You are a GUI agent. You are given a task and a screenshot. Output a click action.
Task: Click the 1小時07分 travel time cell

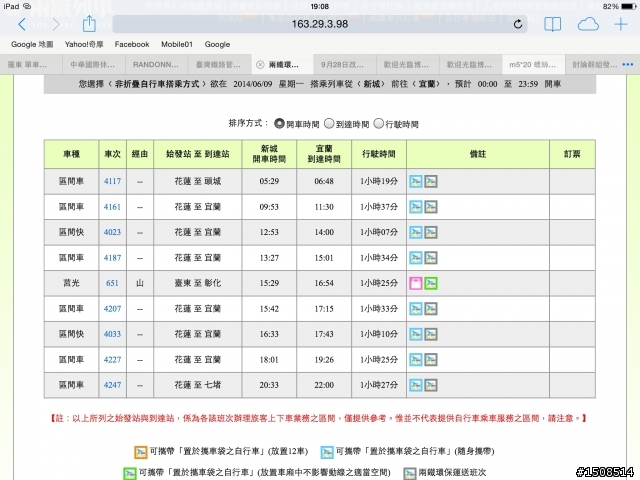379,232
